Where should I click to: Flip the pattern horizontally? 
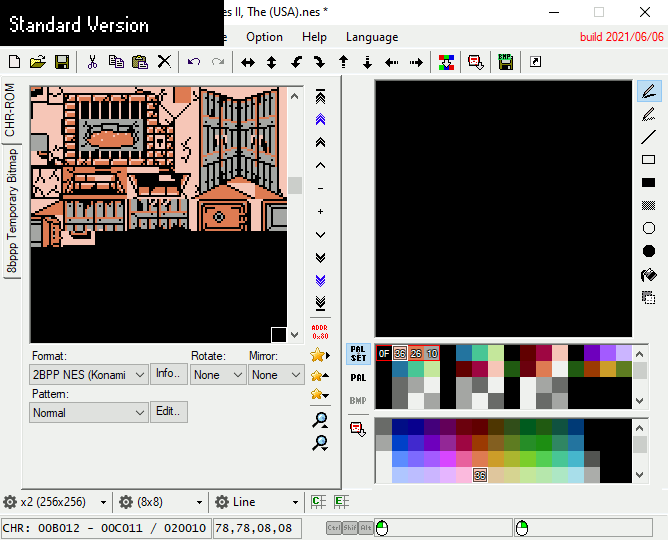248,63
